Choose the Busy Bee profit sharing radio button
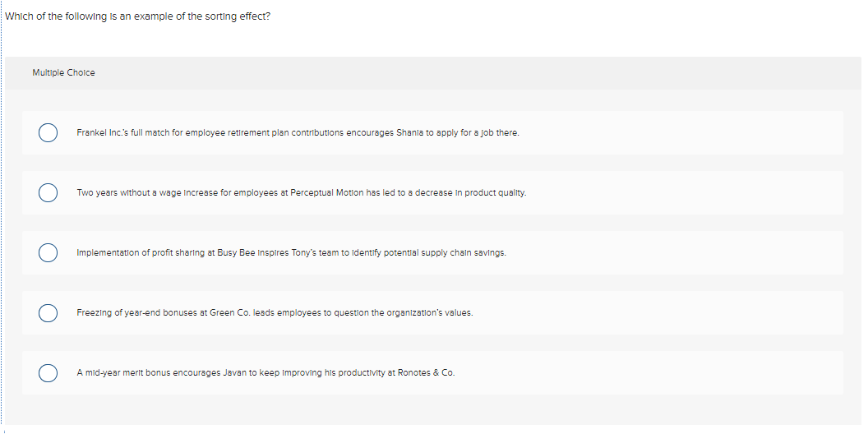The image size is (868, 434). pyautogui.click(x=48, y=252)
